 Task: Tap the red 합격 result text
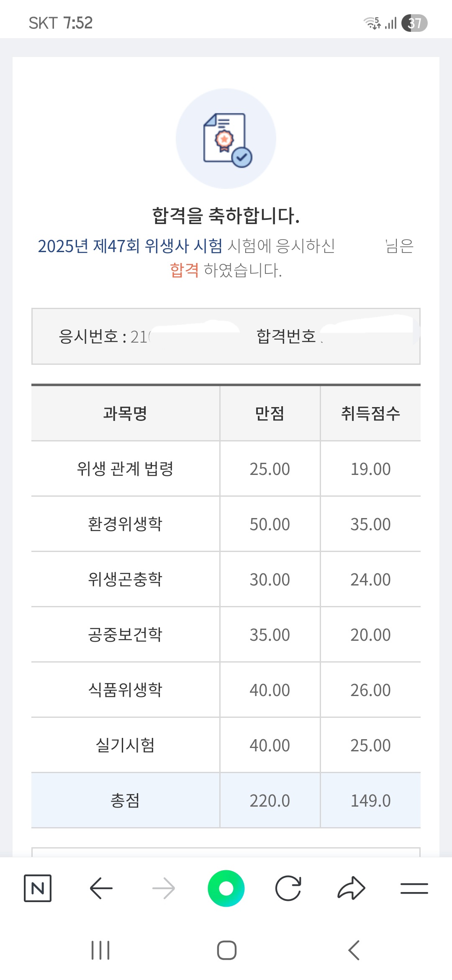[x=184, y=270]
